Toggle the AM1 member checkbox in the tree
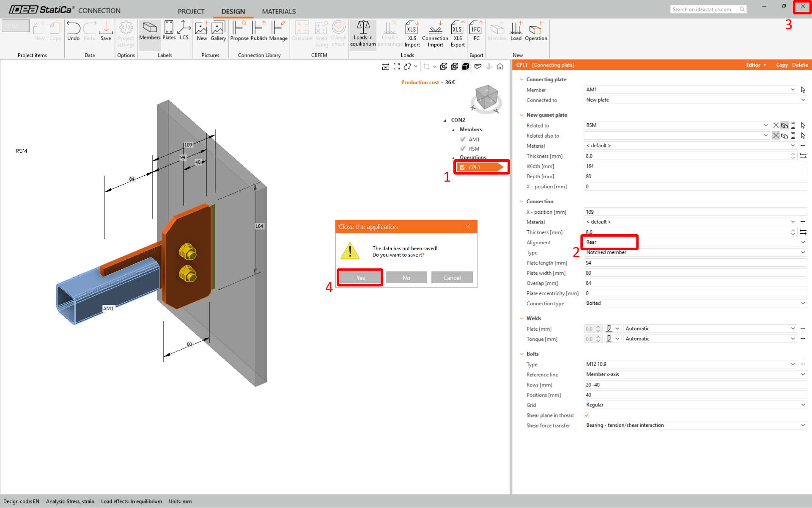This screenshot has height=508, width=812. tap(463, 139)
